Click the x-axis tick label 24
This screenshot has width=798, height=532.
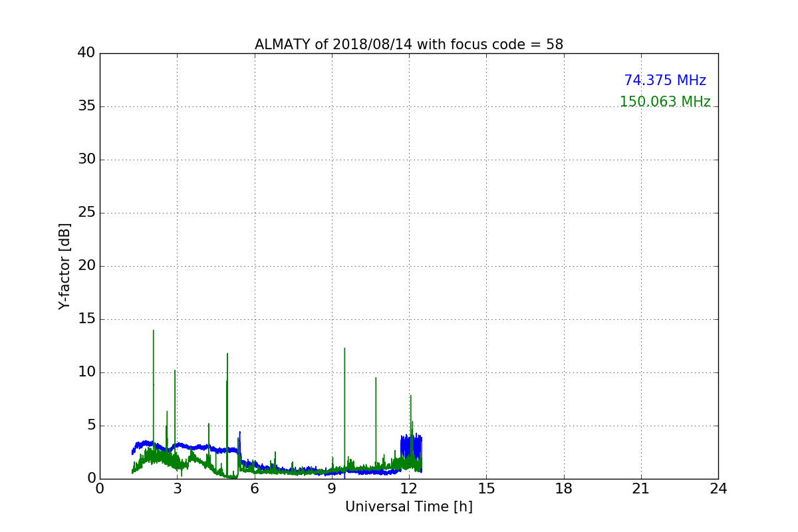point(718,489)
